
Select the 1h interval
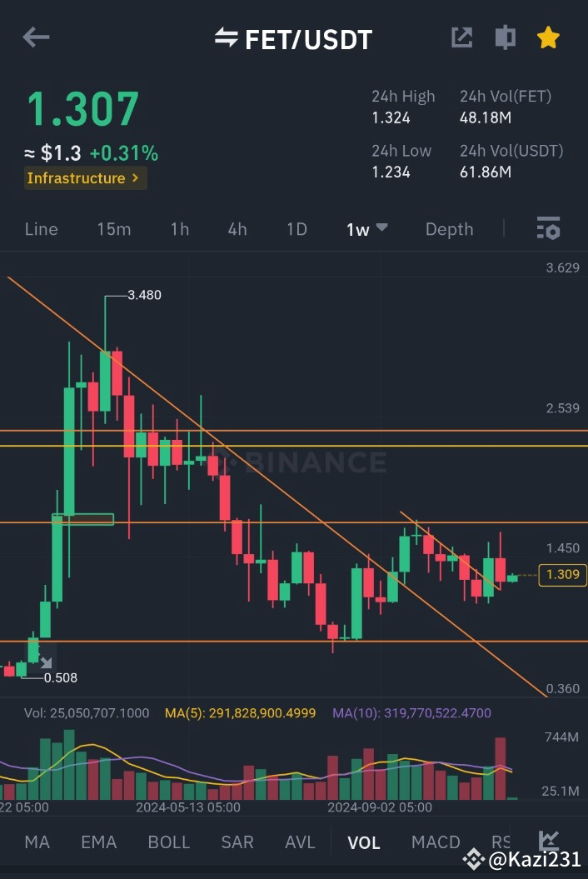pos(179,229)
